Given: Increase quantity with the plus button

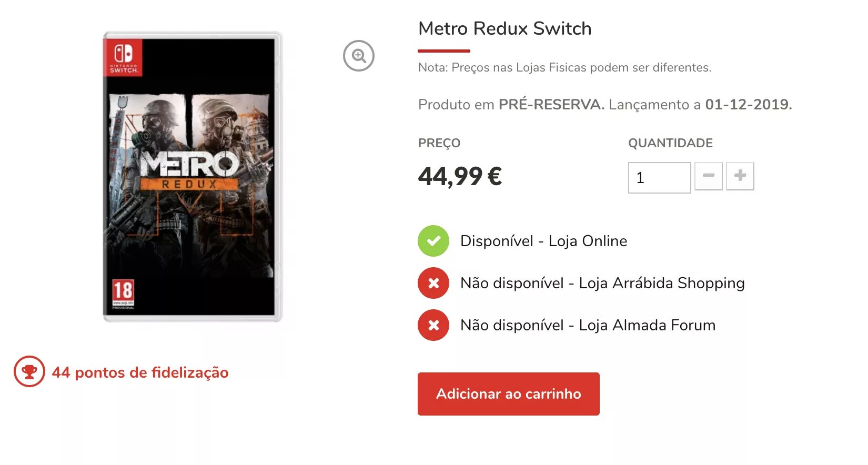Looking at the screenshot, I should click(x=740, y=176).
